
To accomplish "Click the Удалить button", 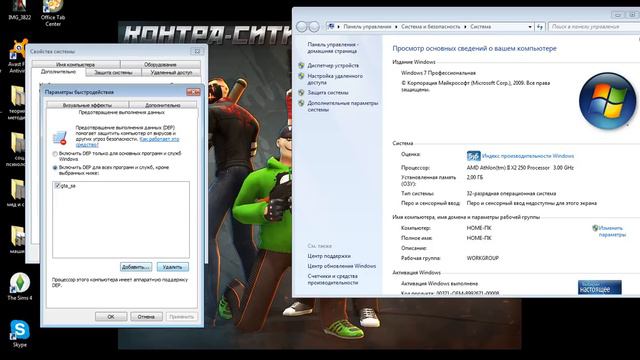I will [173, 267].
